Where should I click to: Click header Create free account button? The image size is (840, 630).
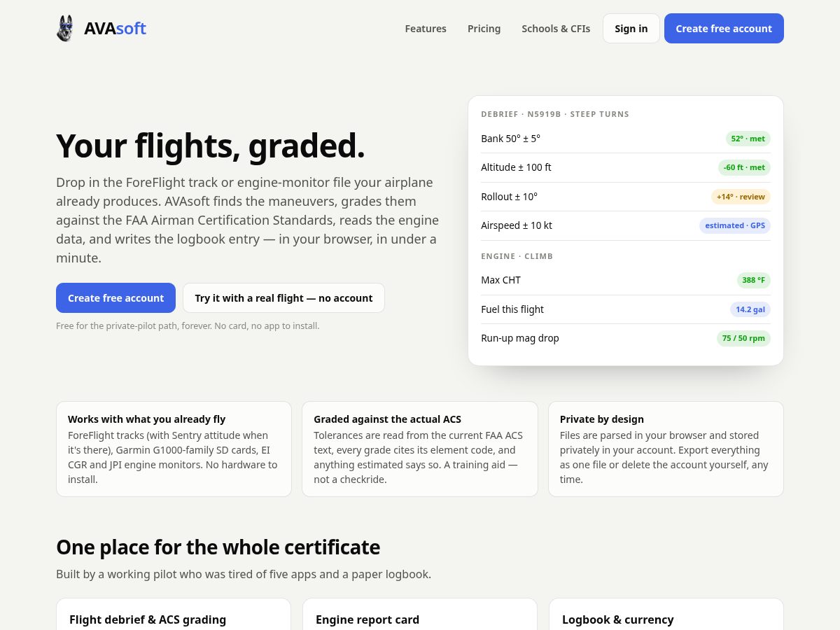724,29
